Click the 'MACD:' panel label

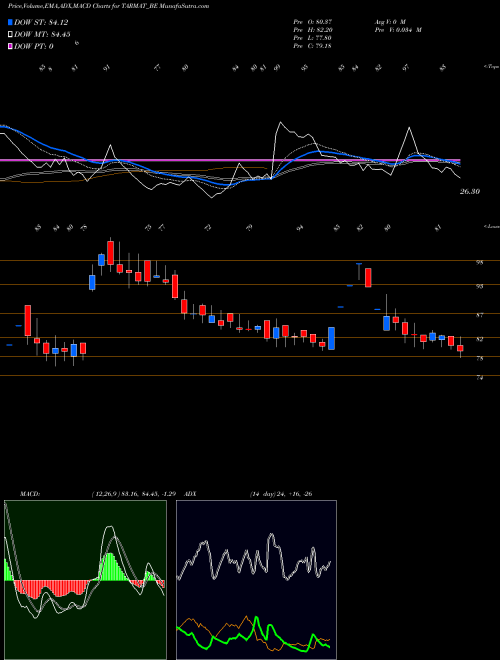pos(29,494)
